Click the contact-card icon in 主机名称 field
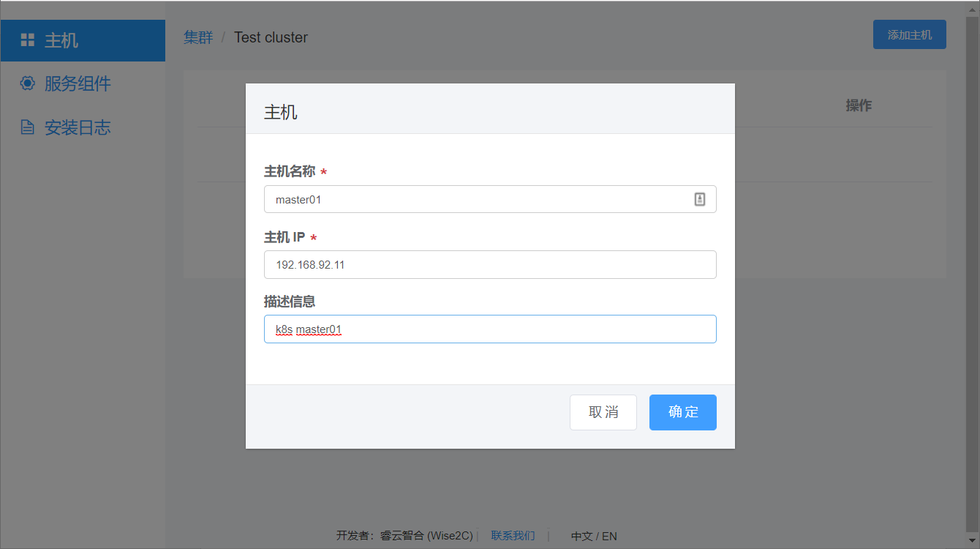The image size is (980, 549). (x=699, y=199)
